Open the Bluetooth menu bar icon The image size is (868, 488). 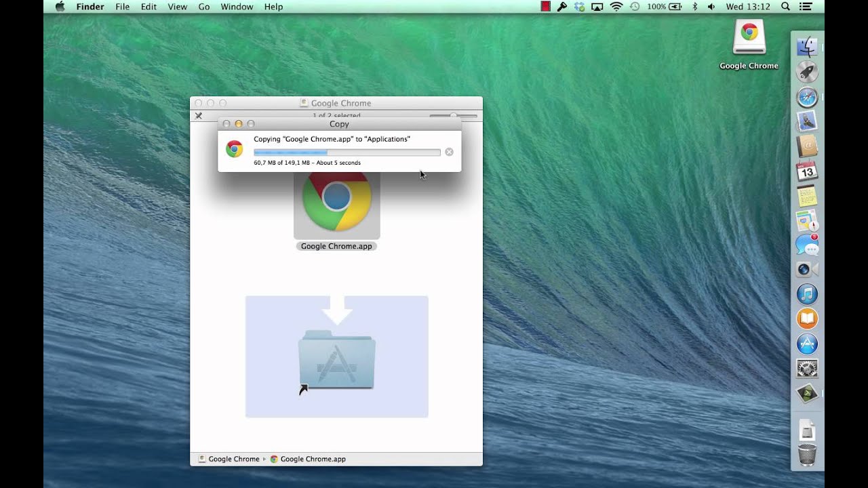coord(694,7)
